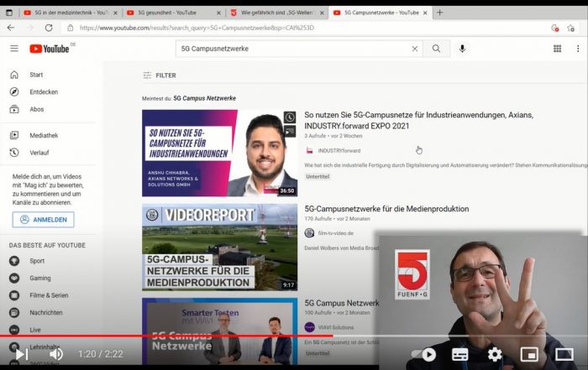The width and height of the screenshot is (588, 370).
Task: Mute the video with the speaker icon
Action: click(56, 354)
